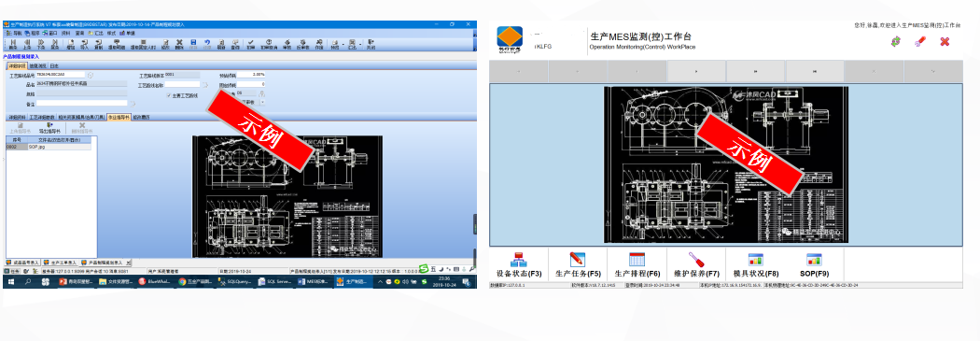Select the 作业指导书 sub-tab

[x=119, y=117]
